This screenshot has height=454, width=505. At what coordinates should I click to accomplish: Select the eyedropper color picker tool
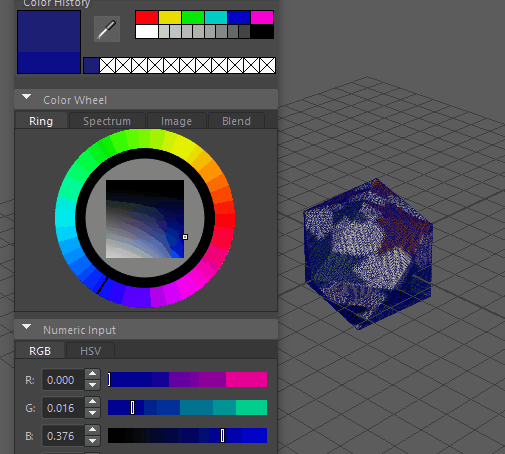pyautogui.click(x=107, y=29)
